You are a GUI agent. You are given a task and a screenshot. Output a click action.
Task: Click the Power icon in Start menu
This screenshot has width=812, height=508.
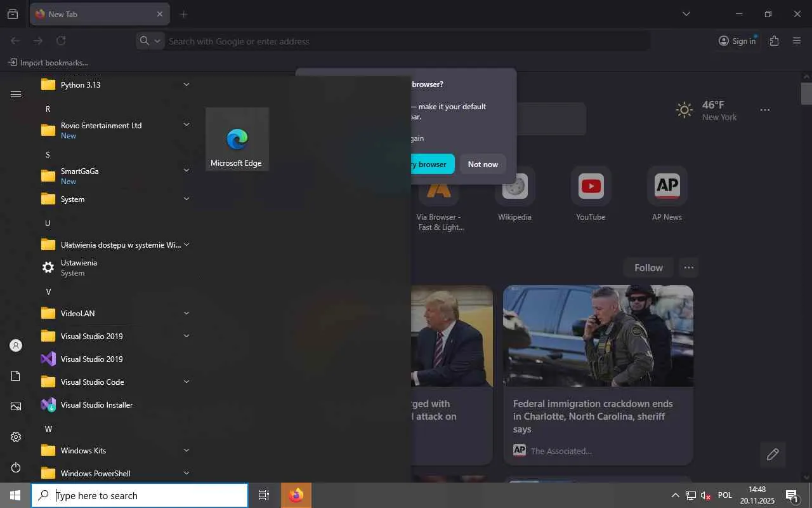pos(16,467)
